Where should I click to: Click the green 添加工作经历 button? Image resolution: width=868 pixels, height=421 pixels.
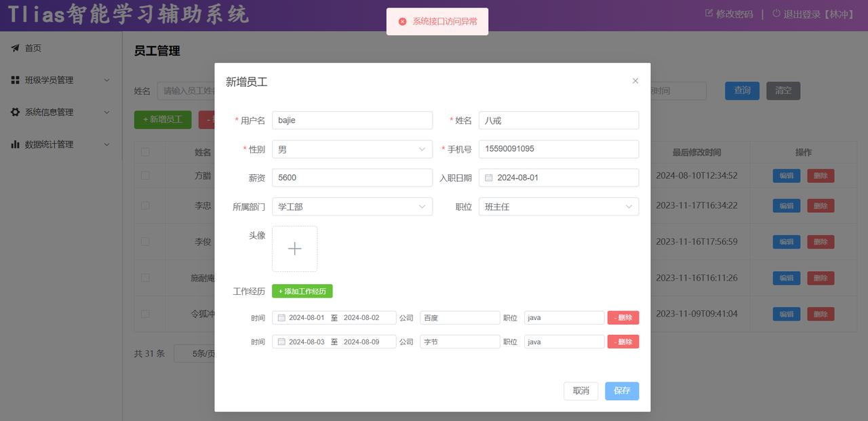point(302,291)
